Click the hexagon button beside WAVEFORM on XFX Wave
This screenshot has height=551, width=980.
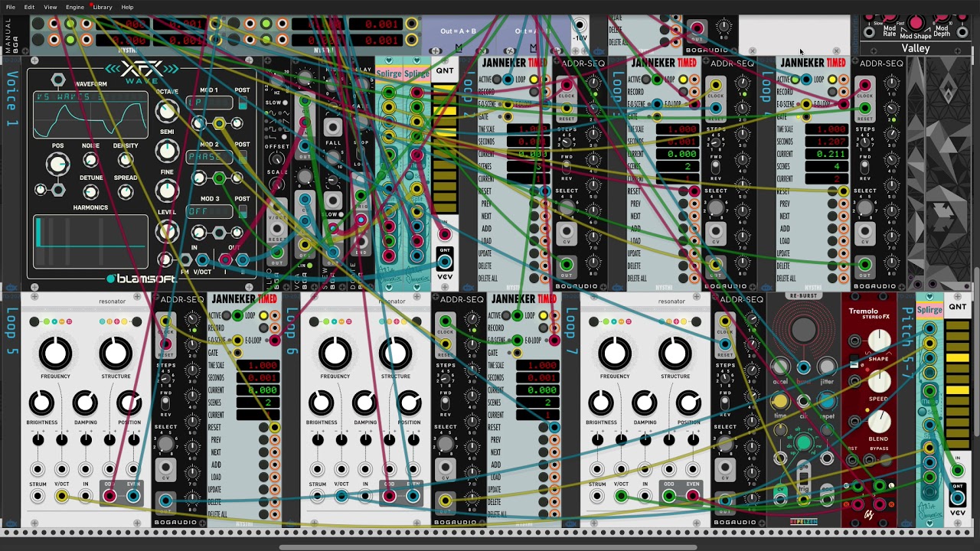(x=58, y=80)
